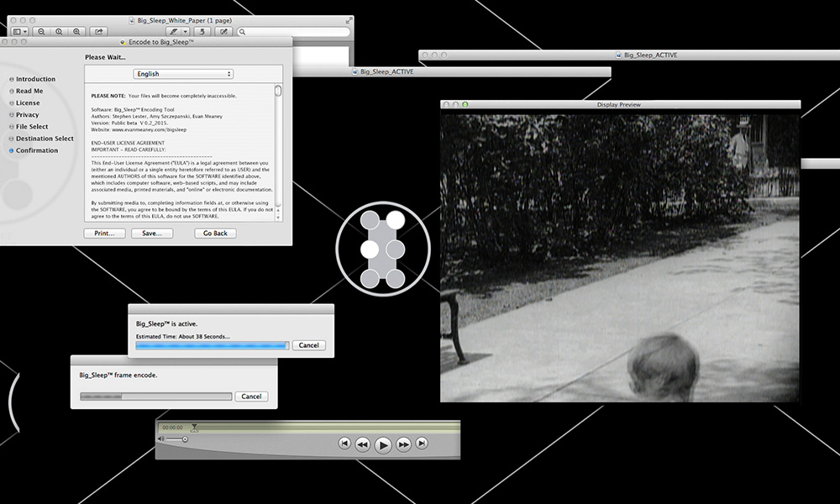Click the green zoom button on Display Preview
Viewport: 840px width, 504px height.
[465, 104]
